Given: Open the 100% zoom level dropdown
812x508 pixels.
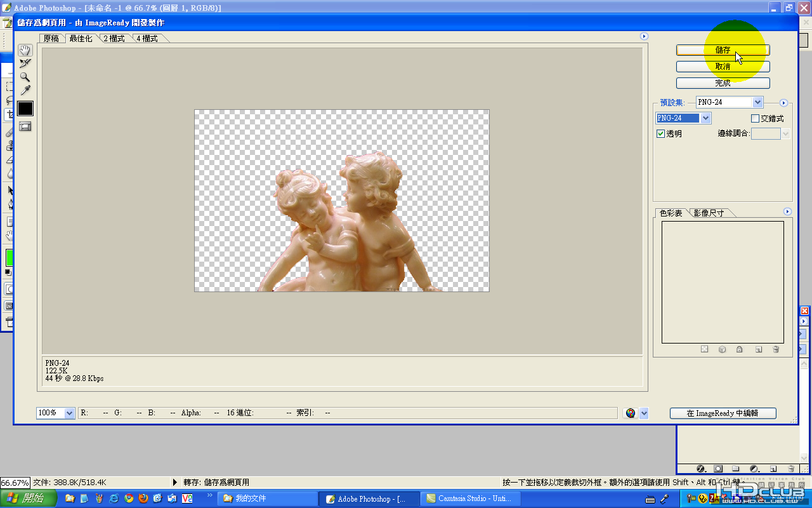Looking at the screenshot, I should tap(56, 413).
